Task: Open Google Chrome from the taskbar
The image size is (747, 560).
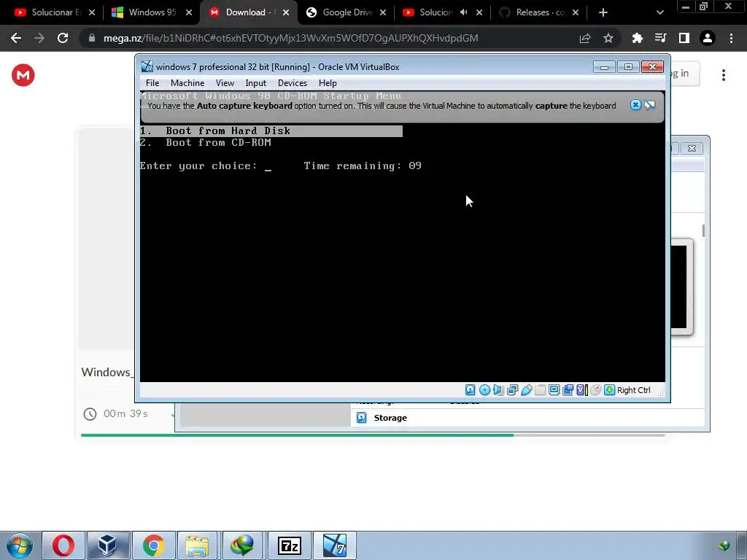Action: tap(153, 545)
